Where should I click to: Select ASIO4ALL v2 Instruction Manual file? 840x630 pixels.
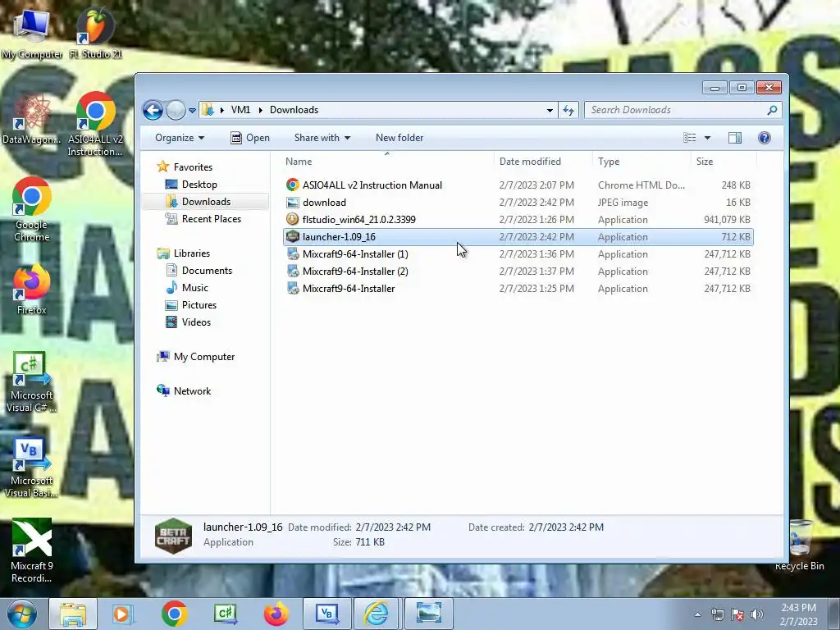tap(518, 185)
